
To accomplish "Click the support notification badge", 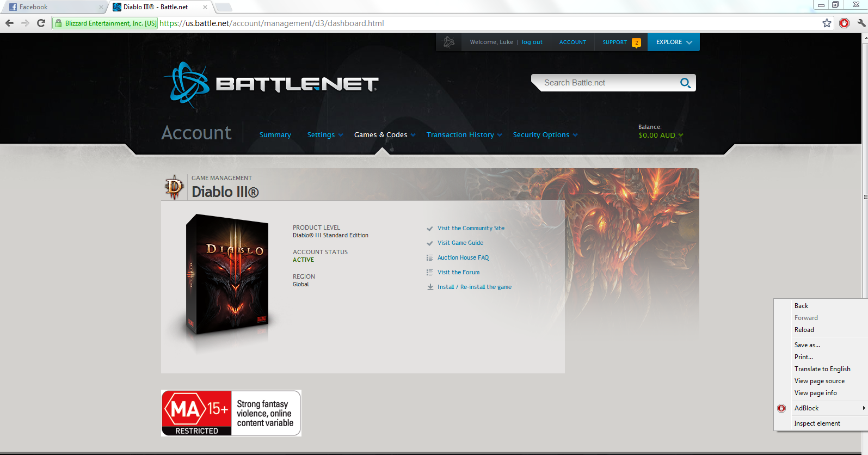I will click(636, 42).
